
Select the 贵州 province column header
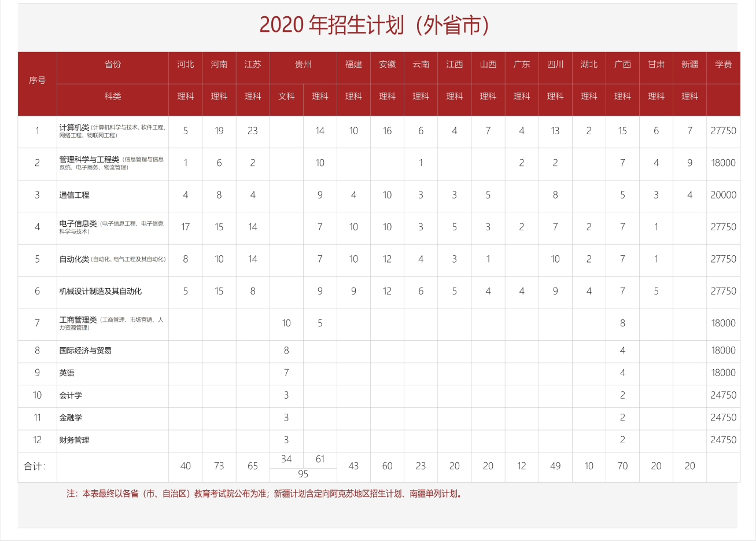point(303,64)
